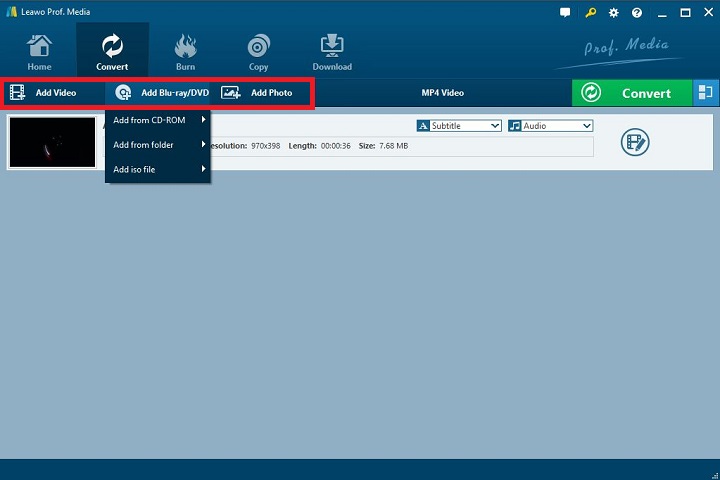
Task: Click the Subtitle 'A' icon
Action: 423,126
